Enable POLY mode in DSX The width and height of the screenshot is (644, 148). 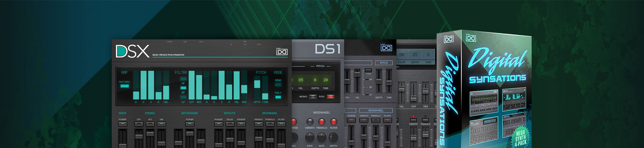click(x=278, y=97)
